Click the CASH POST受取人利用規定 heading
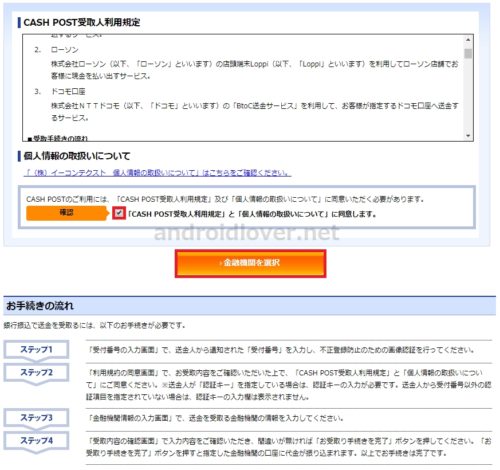 point(82,23)
